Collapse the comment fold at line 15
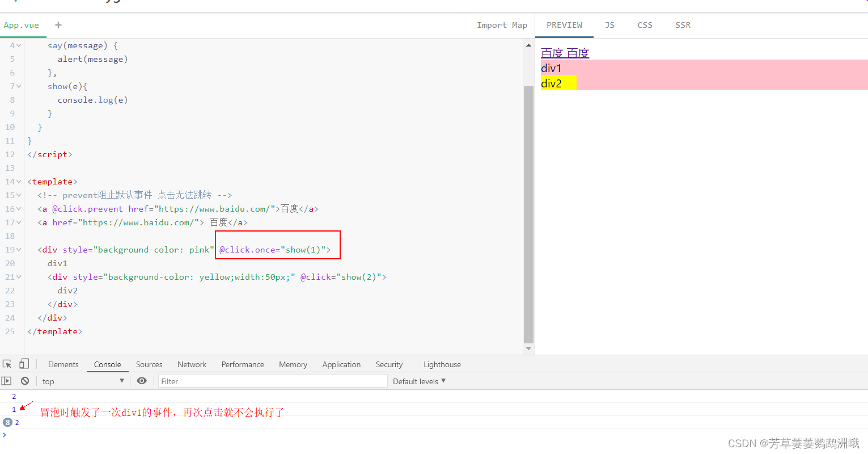This screenshot has width=868, height=454. (19, 195)
